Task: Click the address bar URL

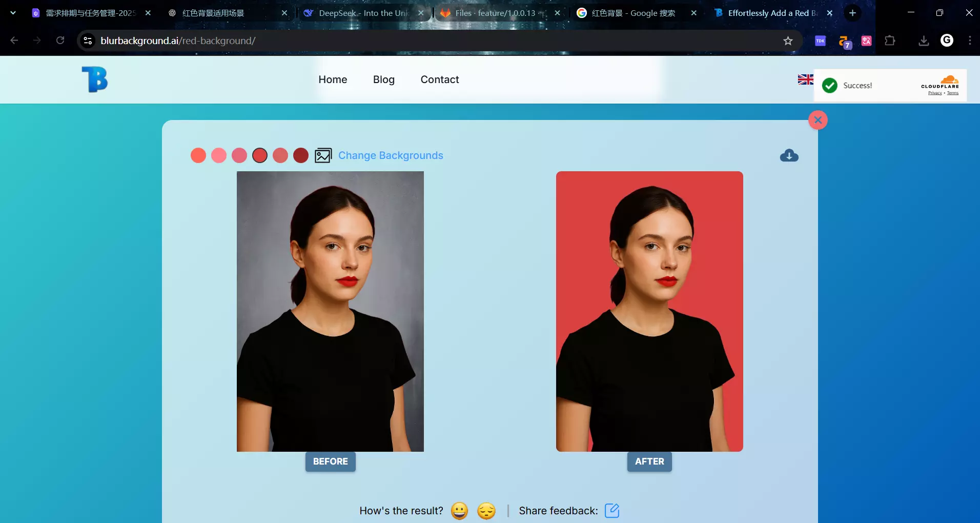Action: coord(178,41)
